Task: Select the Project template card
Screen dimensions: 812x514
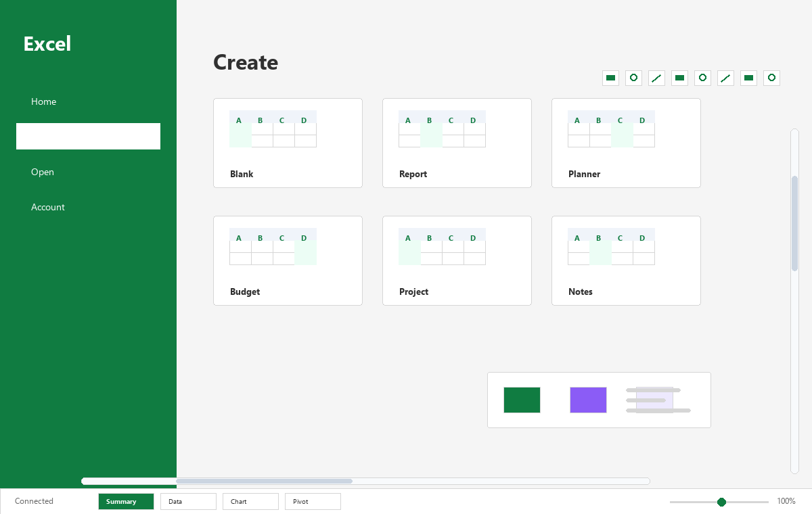Action: tap(457, 260)
